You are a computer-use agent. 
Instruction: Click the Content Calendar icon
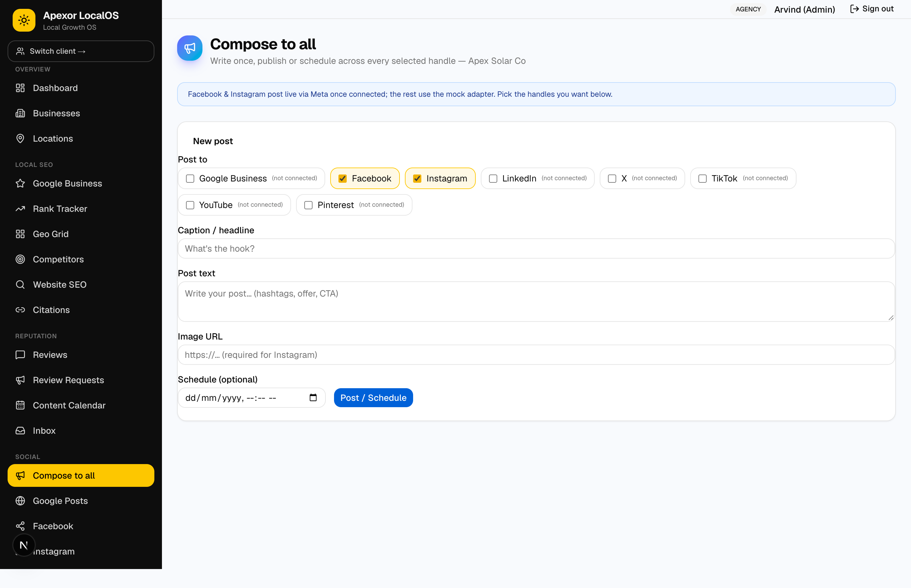[x=20, y=405]
